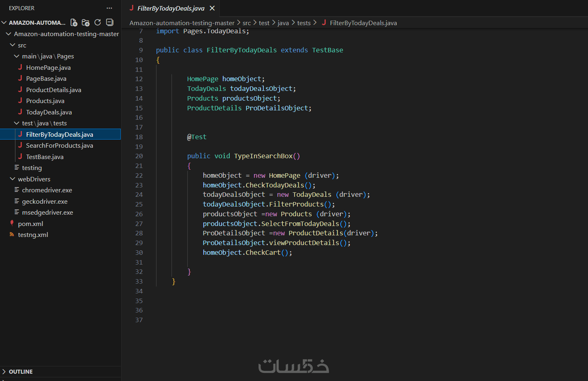
Task: Click line number 22 in the gutter
Action: click(x=139, y=176)
